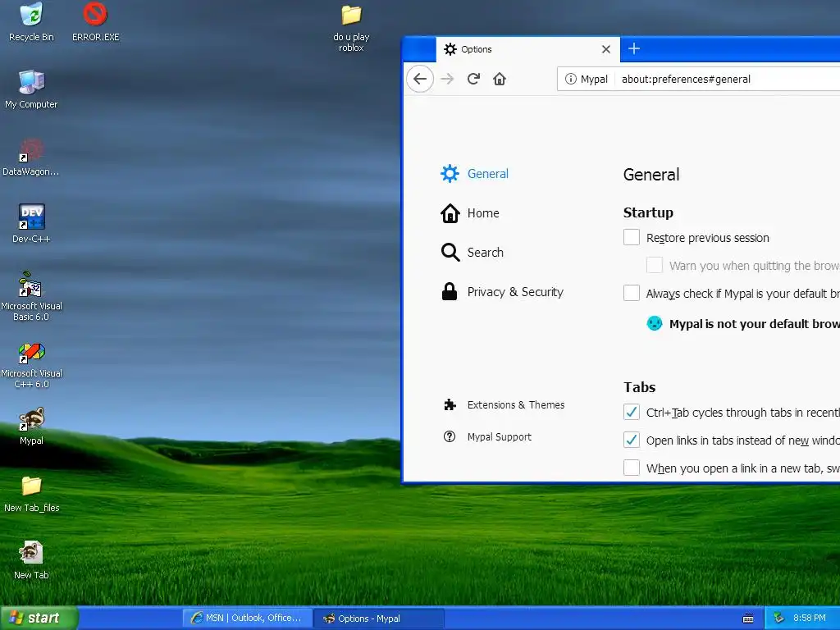Go to the browser Home page icon

(500, 80)
